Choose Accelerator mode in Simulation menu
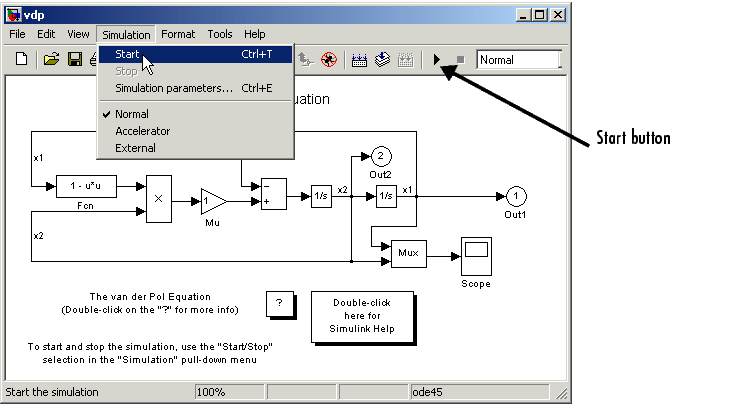 pos(142,131)
